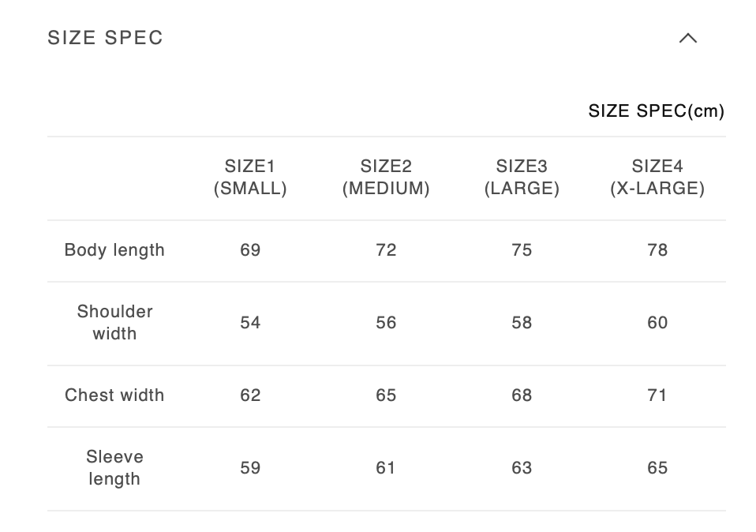The width and height of the screenshot is (756, 532).
Task: Click the Small sleeve length value 59
Action: [250, 468]
